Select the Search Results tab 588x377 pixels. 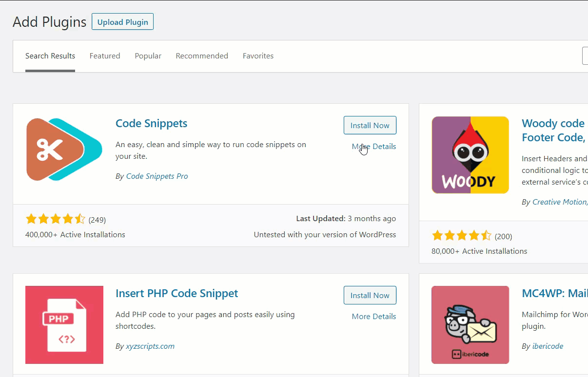pyautogui.click(x=50, y=56)
